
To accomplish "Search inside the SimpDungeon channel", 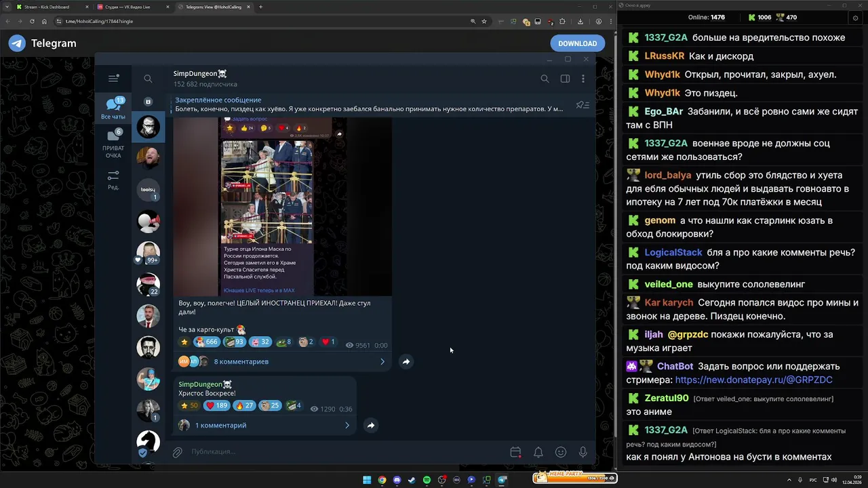I will 545,79.
